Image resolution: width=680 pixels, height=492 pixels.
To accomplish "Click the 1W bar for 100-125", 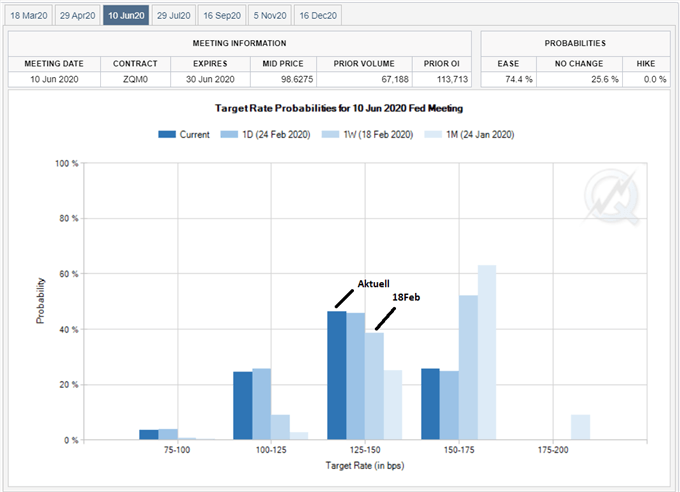I will 280,427.
